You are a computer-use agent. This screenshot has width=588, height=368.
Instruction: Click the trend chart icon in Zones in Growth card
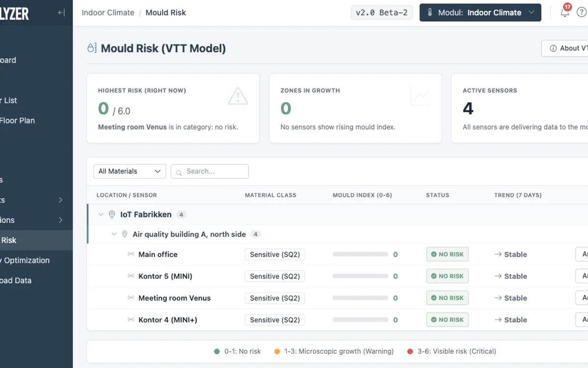pos(420,96)
